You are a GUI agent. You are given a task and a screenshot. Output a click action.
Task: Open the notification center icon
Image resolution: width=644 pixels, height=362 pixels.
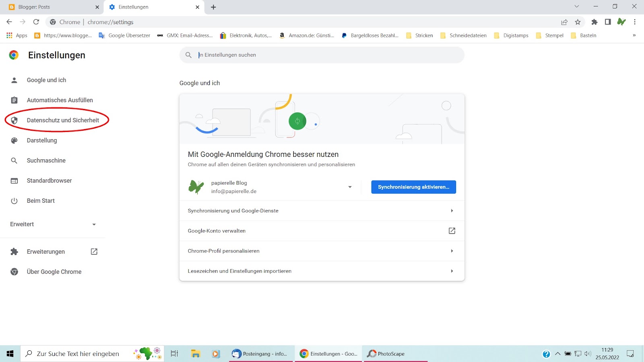pos(630,354)
